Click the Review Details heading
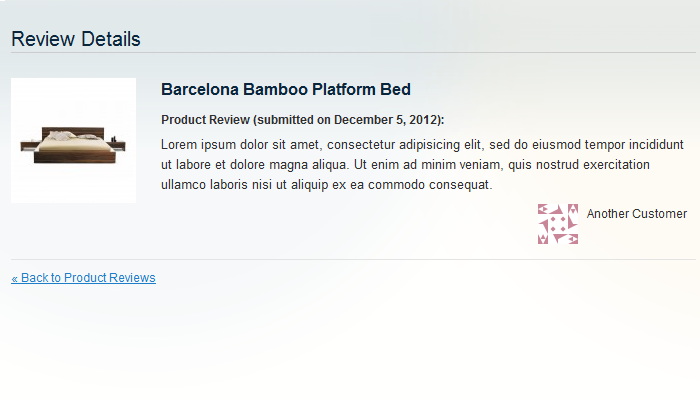The width and height of the screenshot is (700, 400). (x=76, y=39)
